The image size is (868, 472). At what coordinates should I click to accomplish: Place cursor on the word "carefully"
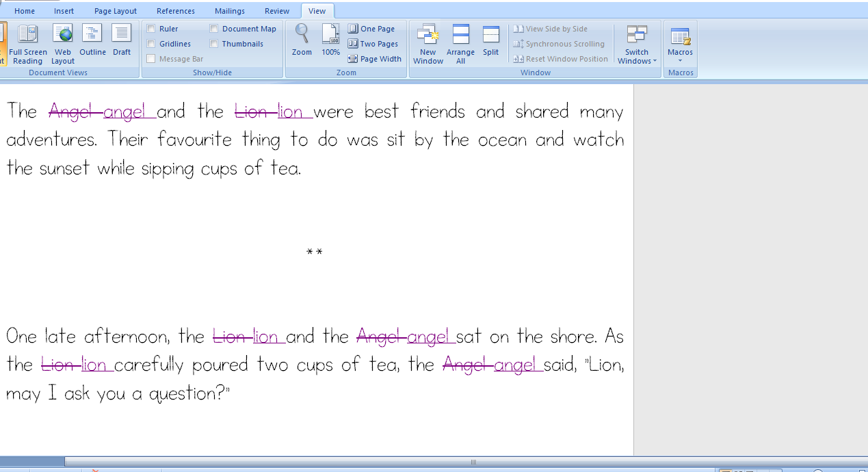click(149, 366)
